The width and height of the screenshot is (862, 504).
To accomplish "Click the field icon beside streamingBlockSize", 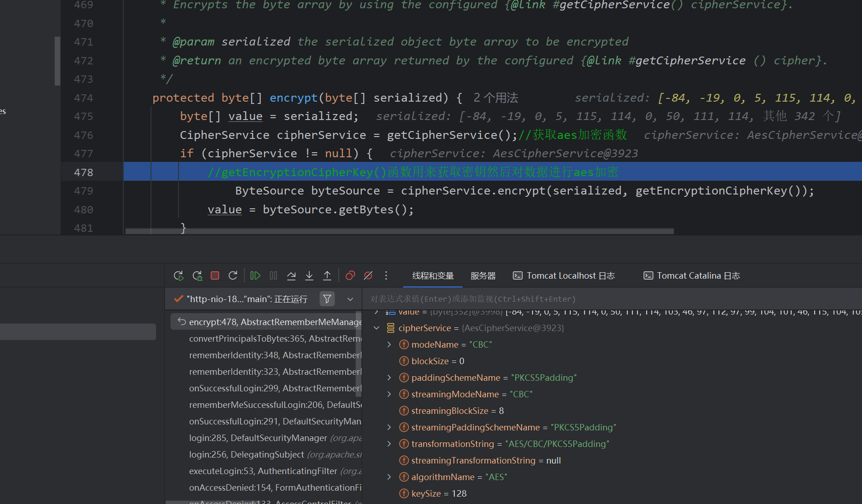I will point(404,411).
